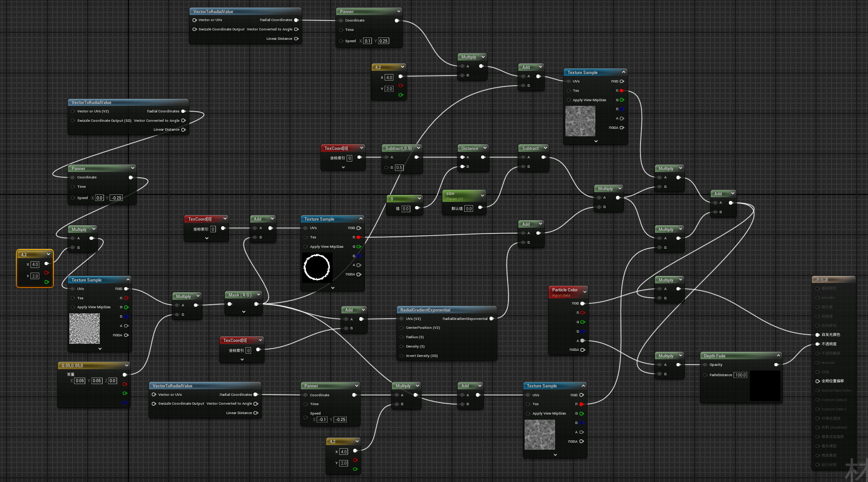Click Density (S) input pin
This screenshot has width=868, height=482.
(402, 346)
